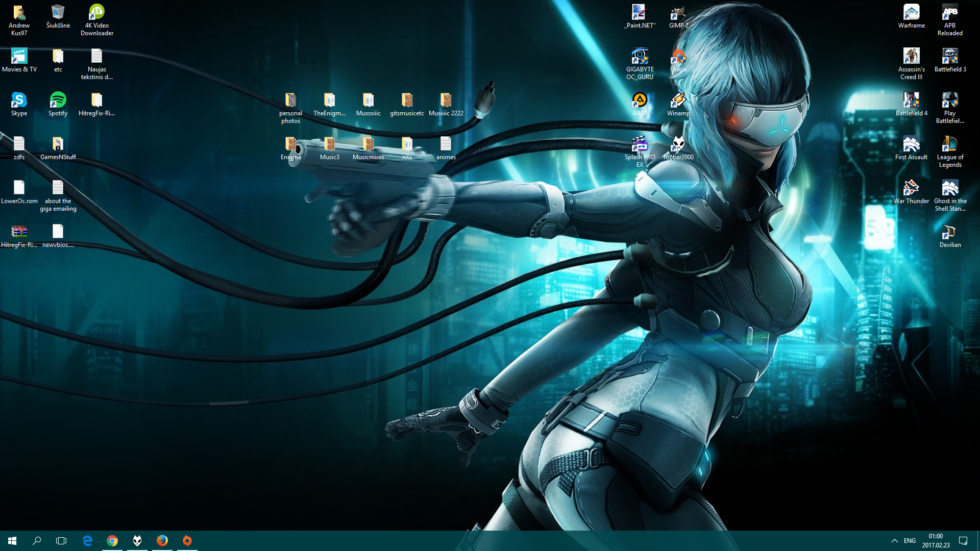Launch Assassin's Creed III
Screen dimensions: 980x551
[x=911, y=64]
